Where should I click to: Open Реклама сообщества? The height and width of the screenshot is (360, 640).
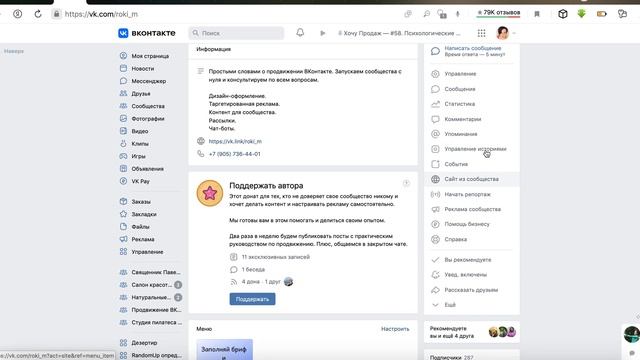(x=471, y=209)
